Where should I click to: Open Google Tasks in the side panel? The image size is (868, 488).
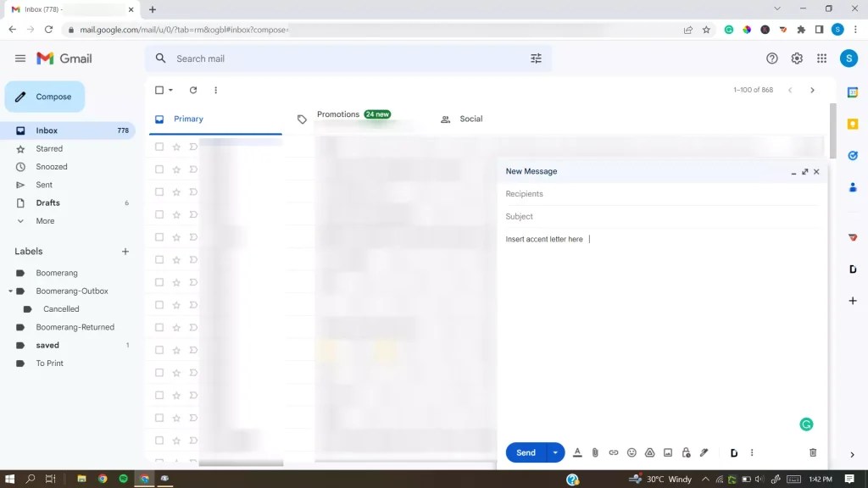[853, 156]
